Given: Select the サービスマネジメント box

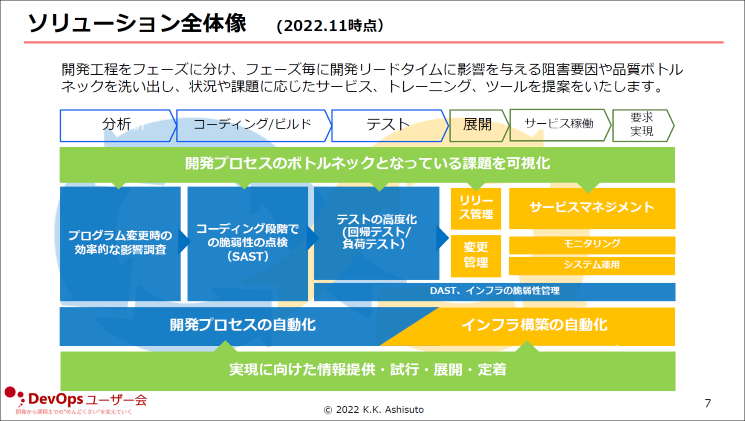Looking at the screenshot, I should tap(591, 207).
